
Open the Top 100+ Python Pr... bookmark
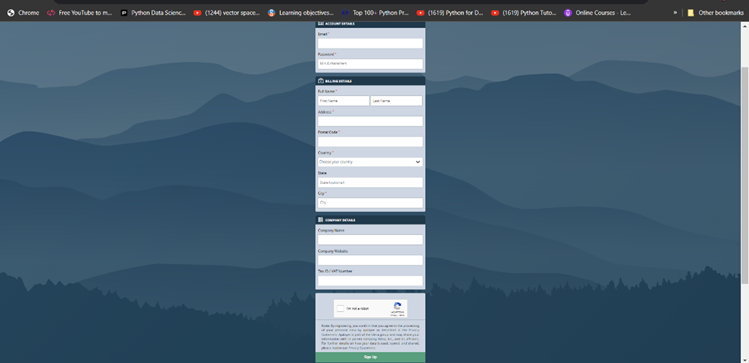[375, 13]
